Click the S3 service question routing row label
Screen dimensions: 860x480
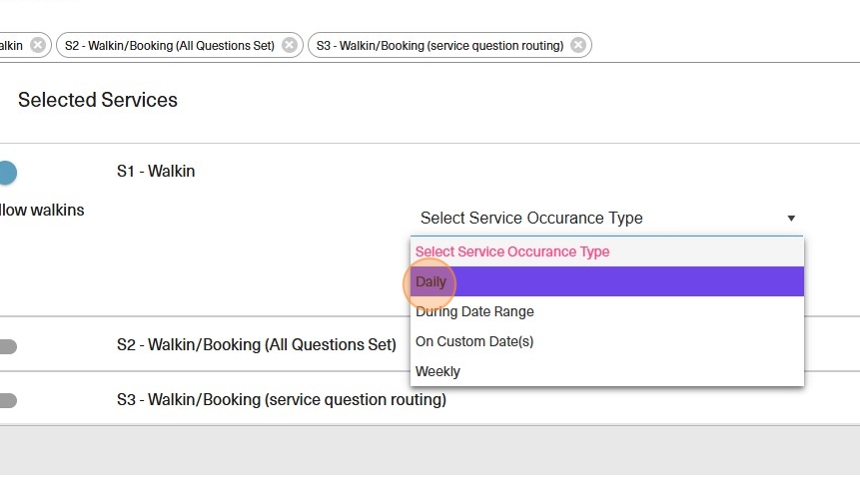(x=281, y=400)
